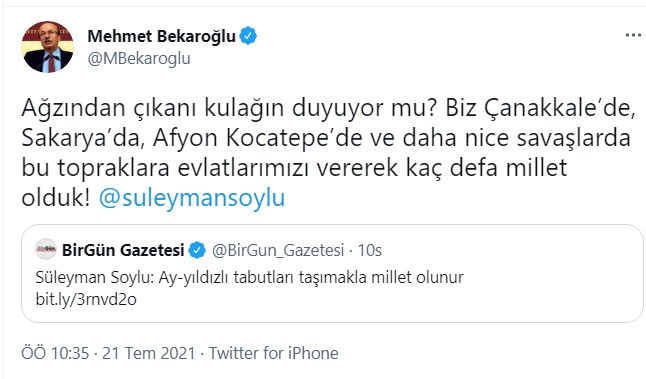Click the main tweet text body
Image resolution: width=646 pixels, height=379 pixels.
[328, 153]
